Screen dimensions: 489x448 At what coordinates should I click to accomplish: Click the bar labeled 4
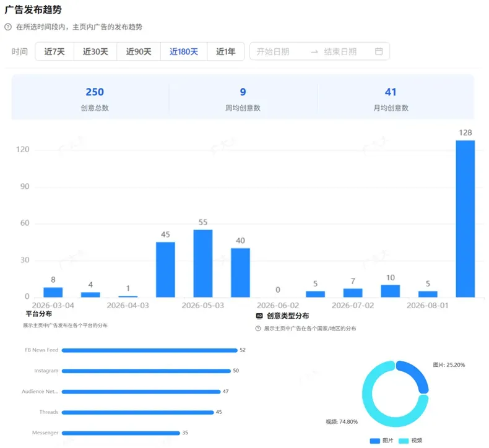pyautogui.click(x=90, y=295)
